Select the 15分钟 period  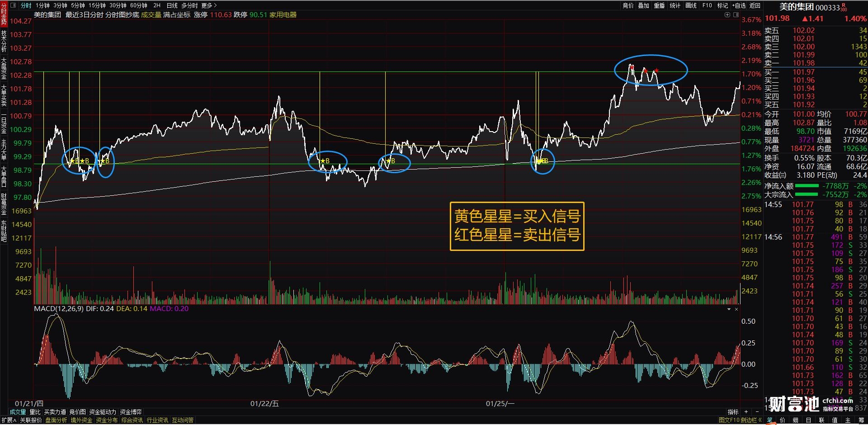coord(97,5)
